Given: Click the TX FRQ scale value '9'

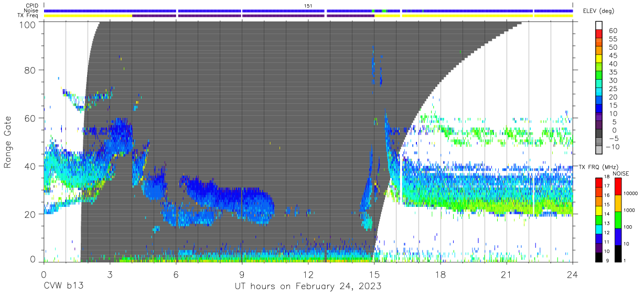Looking at the screenshot, I should click(608, 261).
